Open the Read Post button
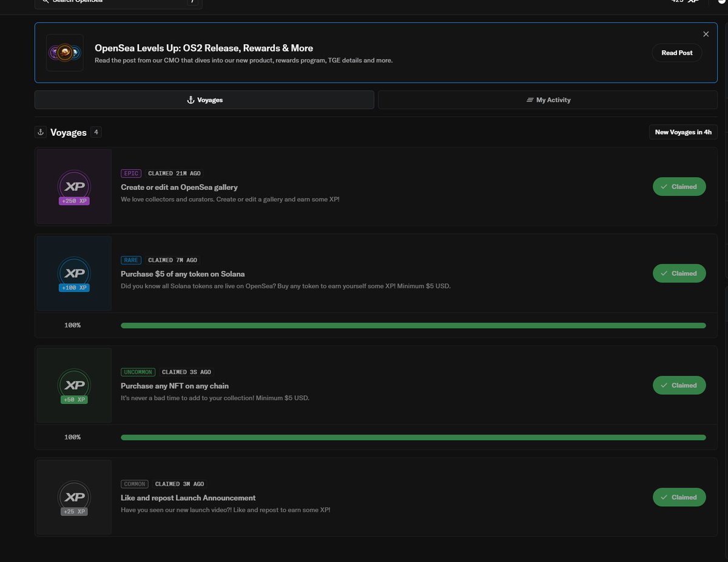 (x=677, y=53)
